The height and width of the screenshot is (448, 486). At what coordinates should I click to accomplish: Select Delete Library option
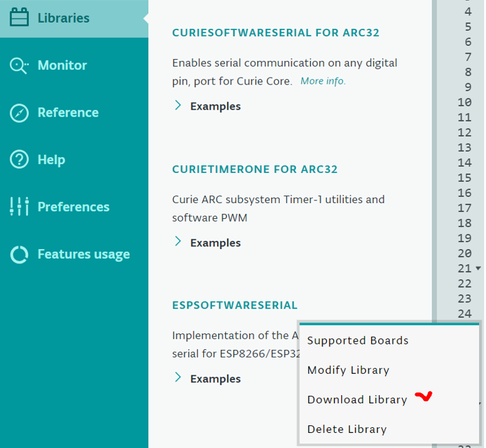coord(347,429)
